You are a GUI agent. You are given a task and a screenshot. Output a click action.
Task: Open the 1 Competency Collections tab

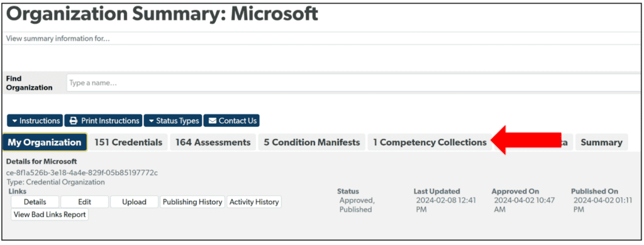coord(430,143)
